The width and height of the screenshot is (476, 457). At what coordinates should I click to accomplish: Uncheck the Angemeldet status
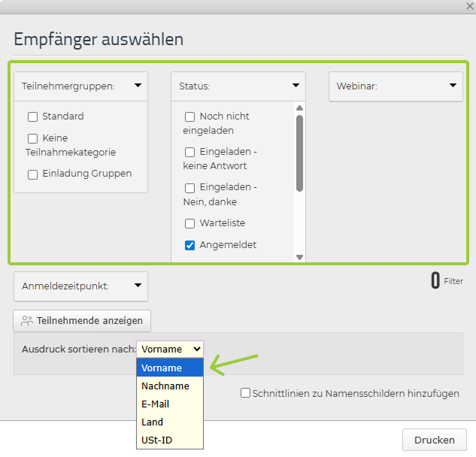(x=190, y=246)
